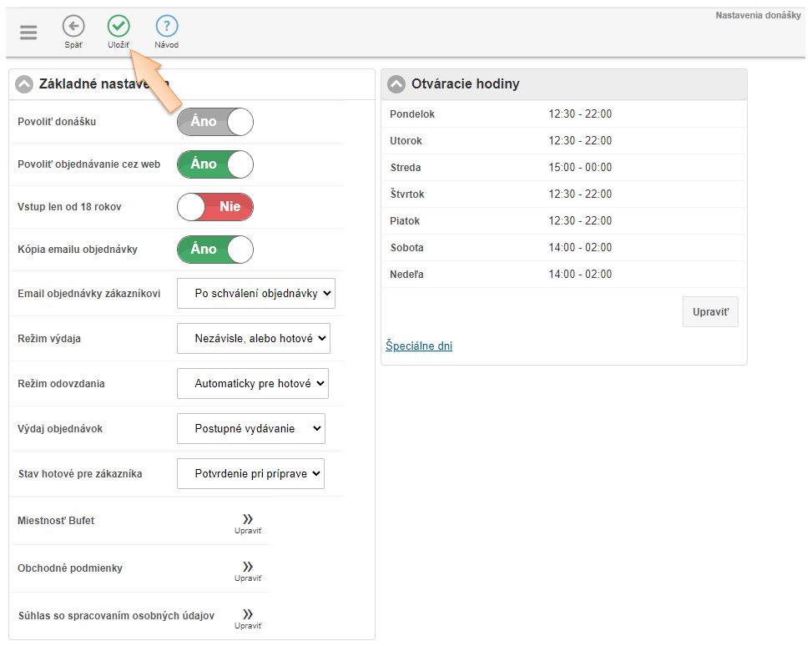Screen dimensions: 812x646
Task: Choose an option in Výdaj objednávok dropdown
Action: tap(251, 429)
